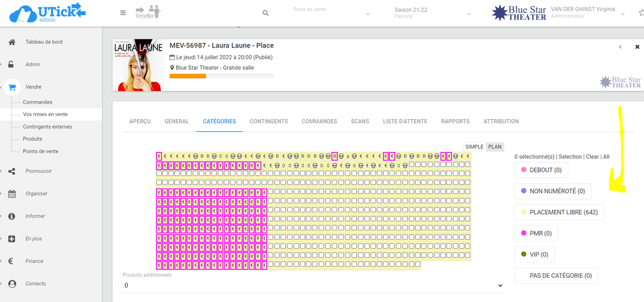Expand the Produits additionnels dropdown
The height and width of the screenshot is (302, 644).
coord(313,285)
